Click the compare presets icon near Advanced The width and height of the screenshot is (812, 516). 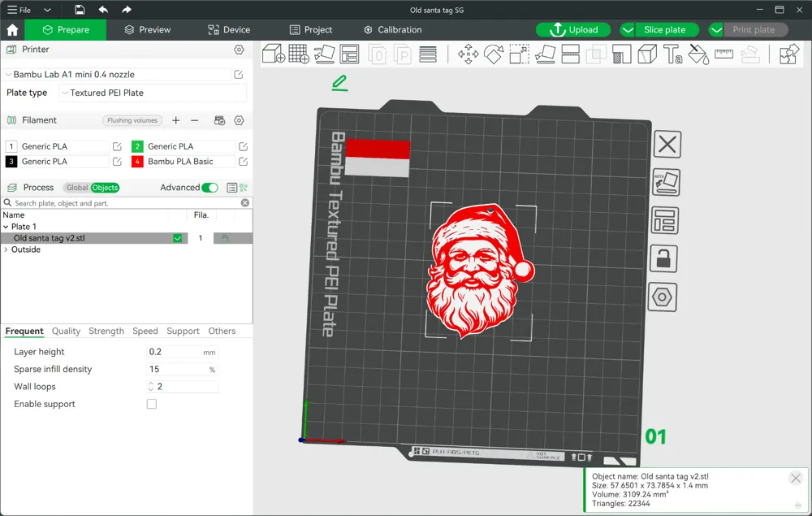244,188
